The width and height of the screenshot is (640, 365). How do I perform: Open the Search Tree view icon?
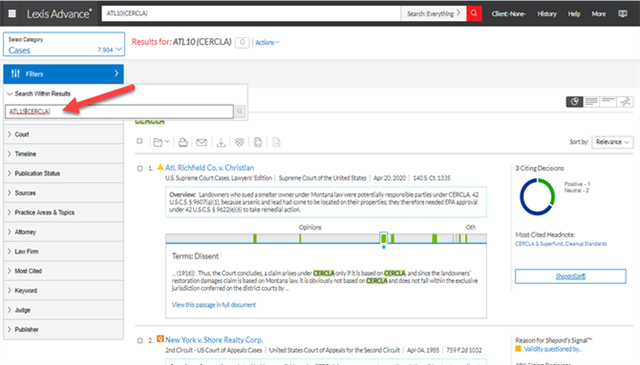tap(625, 101)
